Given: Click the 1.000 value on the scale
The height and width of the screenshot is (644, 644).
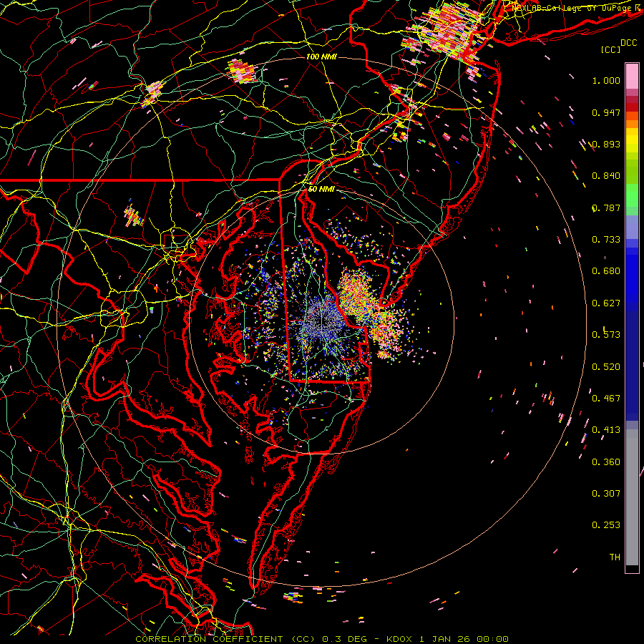Looking at the screenshot, I should click(606, 80).
